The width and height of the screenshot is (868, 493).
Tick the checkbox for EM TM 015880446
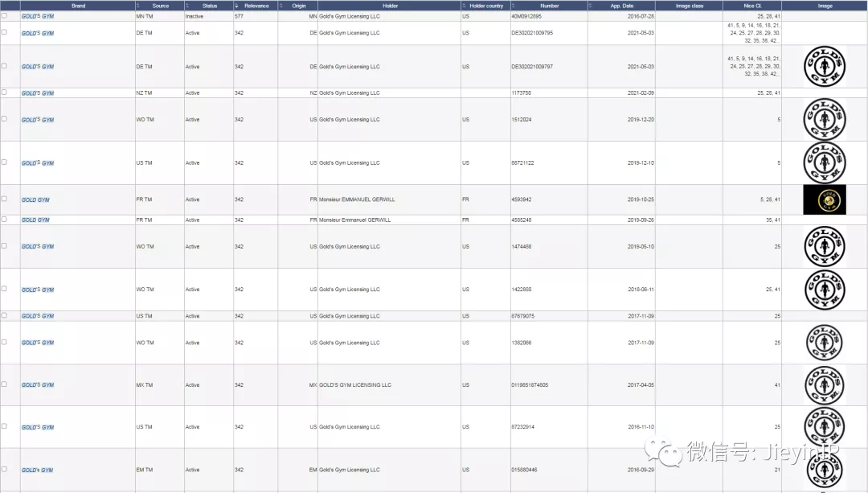click(x=5, y=469)
